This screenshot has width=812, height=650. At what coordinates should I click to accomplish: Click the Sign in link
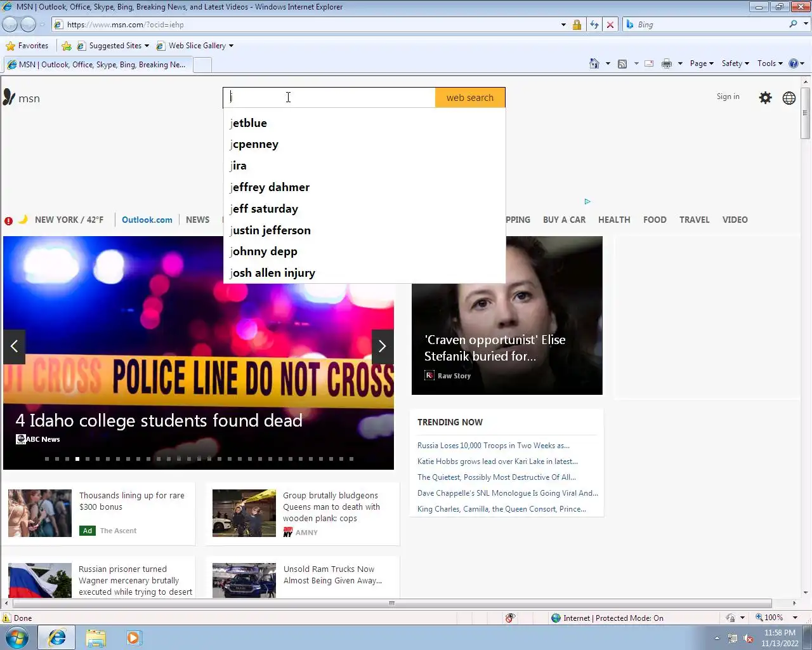728,96
